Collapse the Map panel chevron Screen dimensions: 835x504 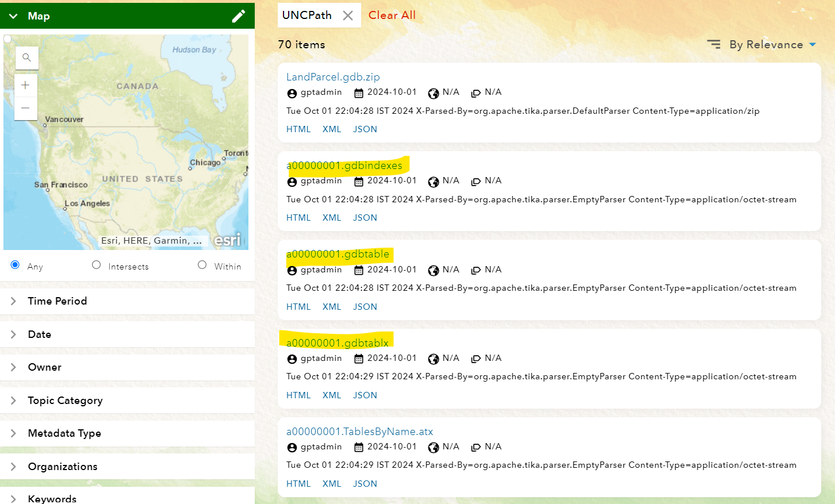coord(13,16)
